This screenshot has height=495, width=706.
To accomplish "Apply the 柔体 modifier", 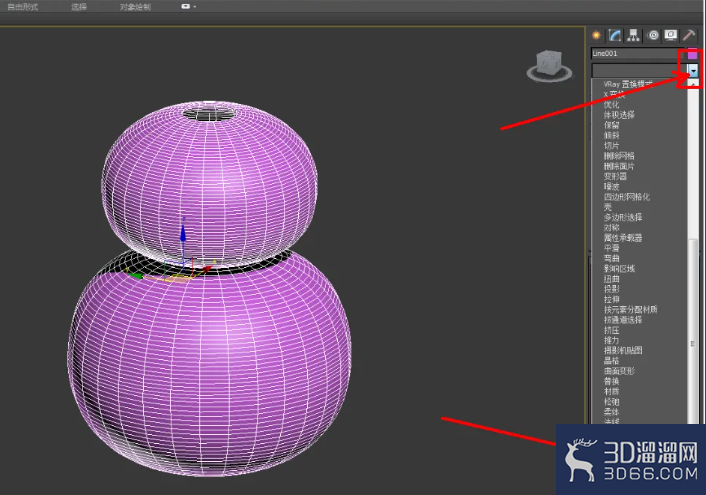I will click(x=611, y=412).
